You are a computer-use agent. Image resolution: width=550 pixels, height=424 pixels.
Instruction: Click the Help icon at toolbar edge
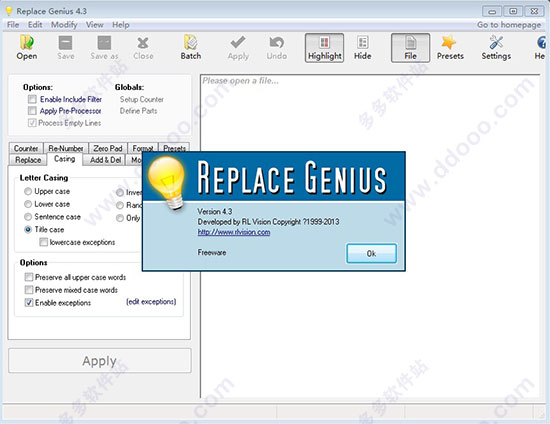click(541, 48)
